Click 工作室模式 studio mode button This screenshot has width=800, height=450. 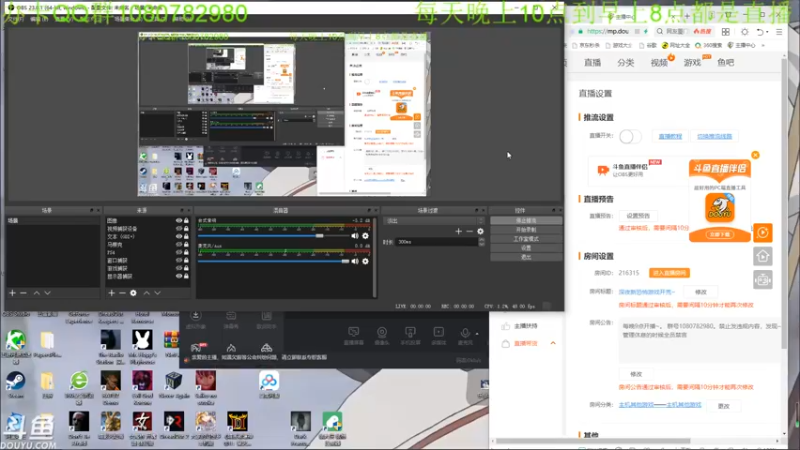pyautogui.click(x=526, y=239)
